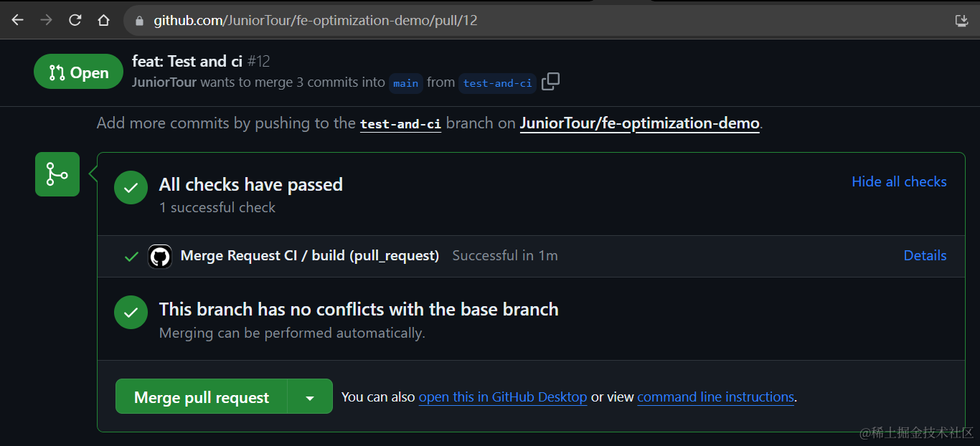Click open this in GitHub Desktop link

click(x=502, y=397)
